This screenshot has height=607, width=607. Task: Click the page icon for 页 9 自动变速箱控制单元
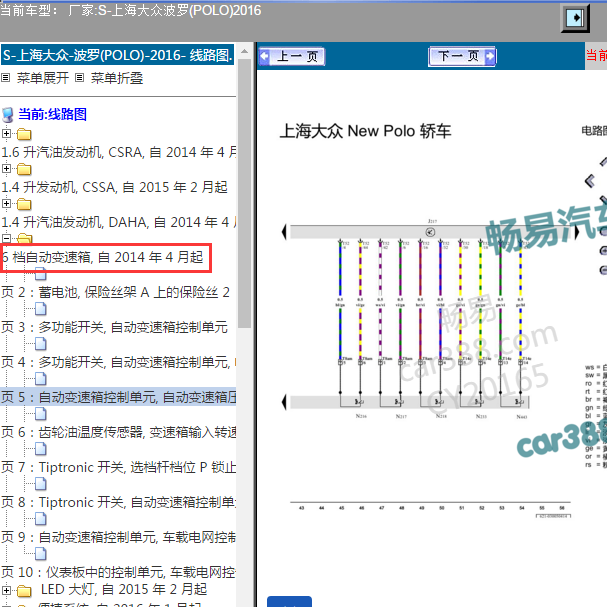(x=41, y=519)
